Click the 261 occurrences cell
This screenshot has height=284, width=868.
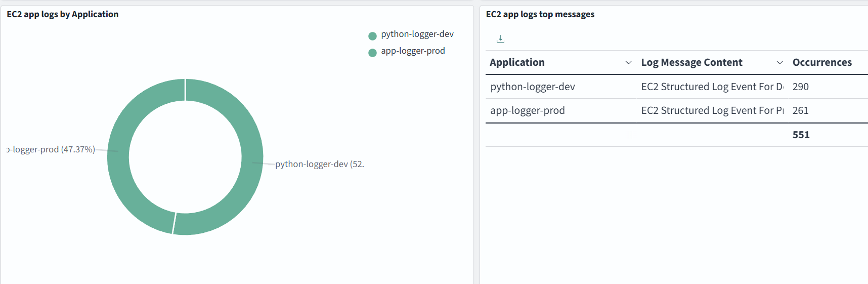point(800,110)
